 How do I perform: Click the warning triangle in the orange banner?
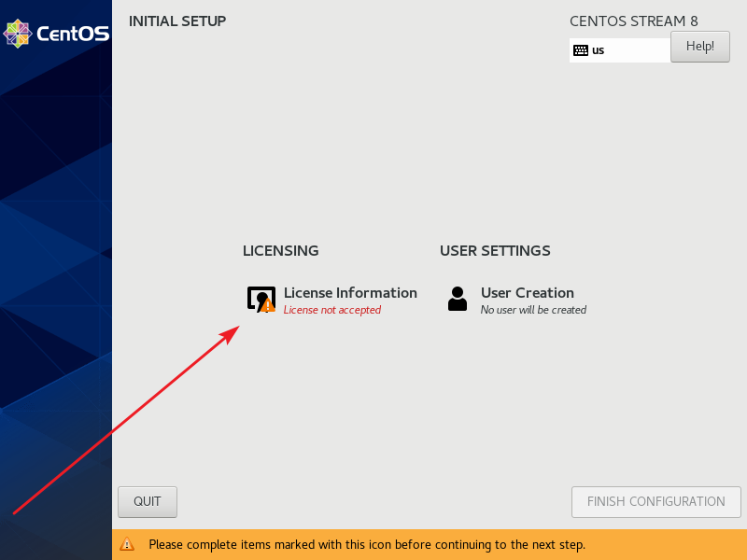tap(127, 544)
